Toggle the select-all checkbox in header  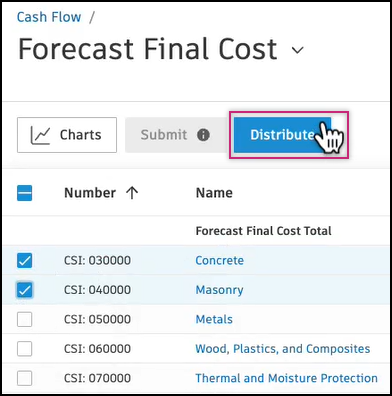point(24,193)
